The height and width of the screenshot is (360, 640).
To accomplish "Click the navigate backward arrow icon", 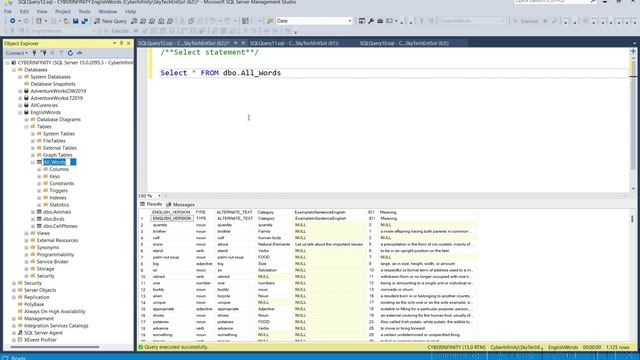I will 13,21.
